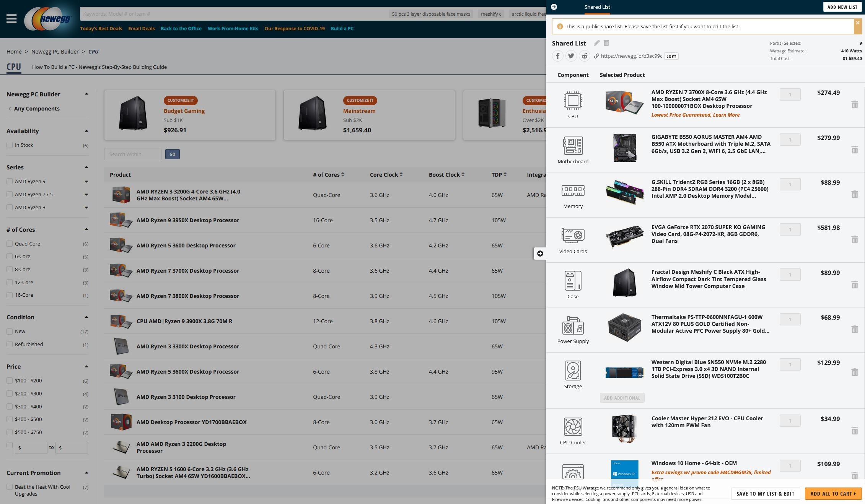865x504 pixels.
Task: Share the list on Twitter
Action: (x=571, y=56)
